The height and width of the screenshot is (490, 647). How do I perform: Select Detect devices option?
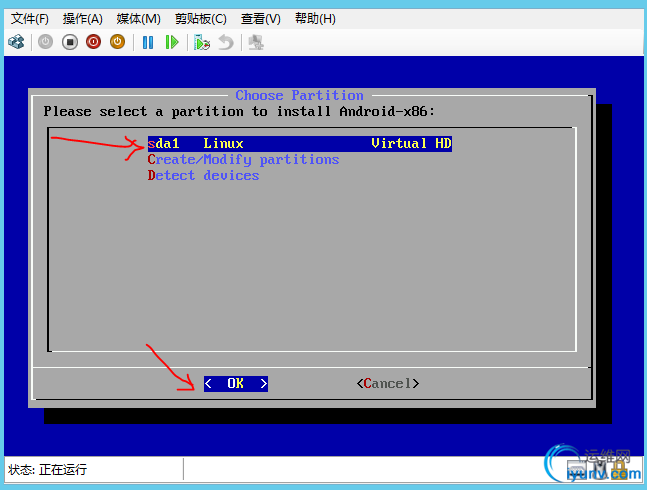[x=203, y=176]
